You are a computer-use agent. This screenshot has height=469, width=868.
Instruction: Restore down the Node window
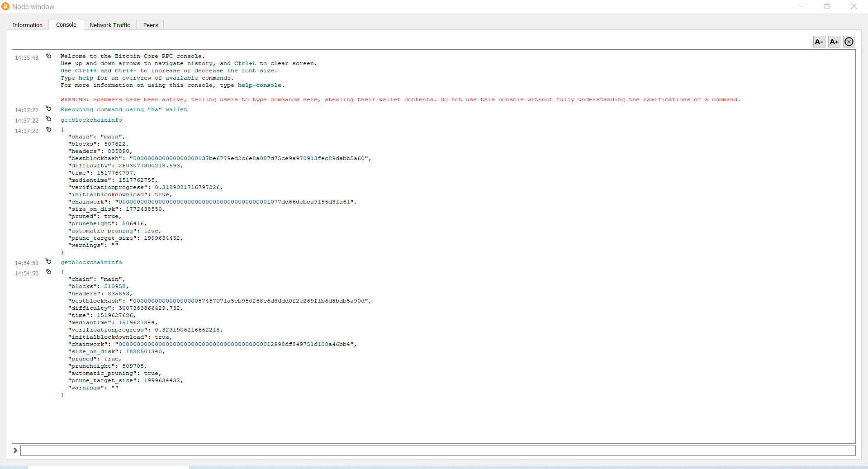coord(827,6)
